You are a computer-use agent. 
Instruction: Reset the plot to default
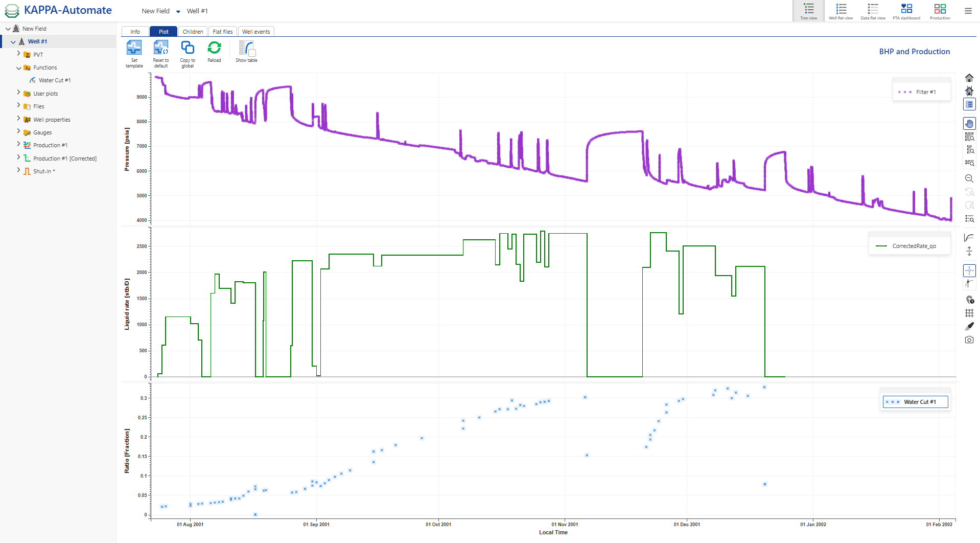[x=160, y=49]
